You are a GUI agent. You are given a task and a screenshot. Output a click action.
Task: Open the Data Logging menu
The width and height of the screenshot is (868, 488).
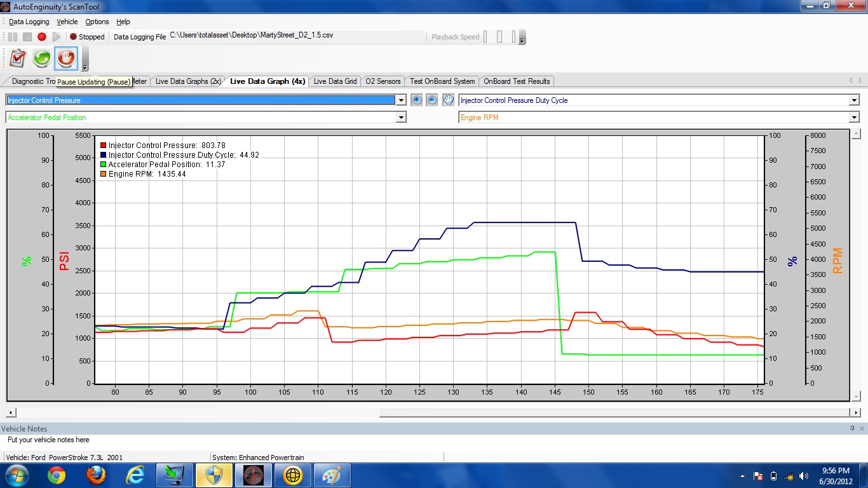pos(29,22)
